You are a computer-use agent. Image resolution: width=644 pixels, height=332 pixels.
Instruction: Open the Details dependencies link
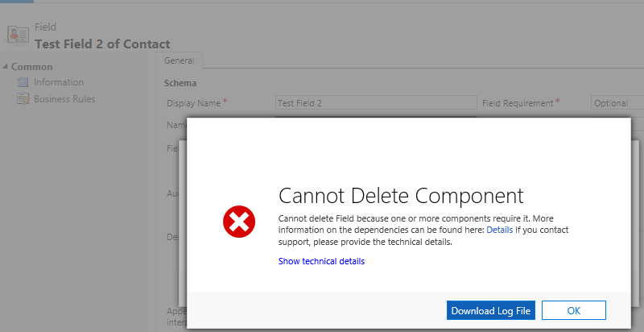(499, 230)
